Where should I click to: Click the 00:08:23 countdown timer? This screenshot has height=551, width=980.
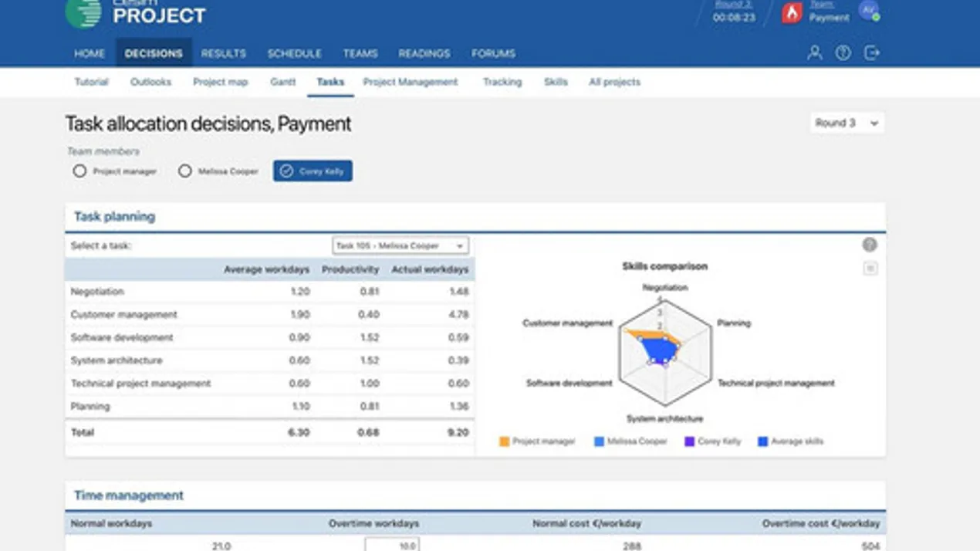734,17
